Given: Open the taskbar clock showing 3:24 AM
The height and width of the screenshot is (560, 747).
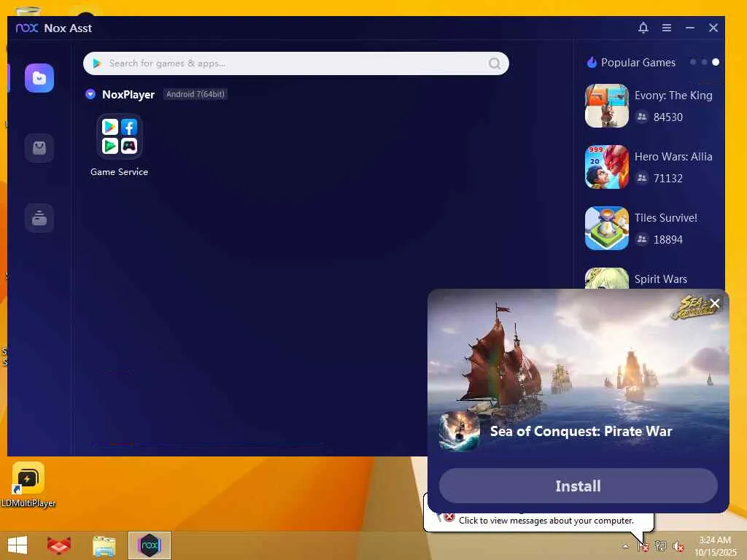Looking at the screenshot, I should tap(715, 545).
